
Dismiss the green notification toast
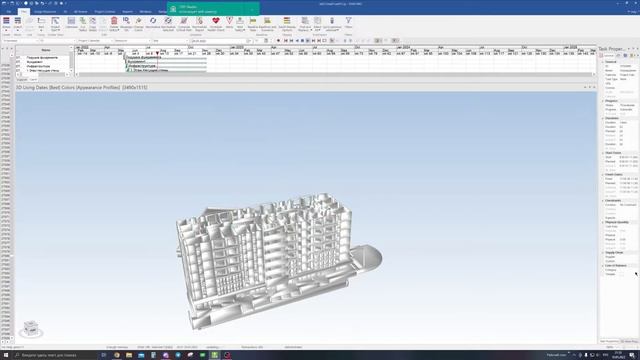252,9
